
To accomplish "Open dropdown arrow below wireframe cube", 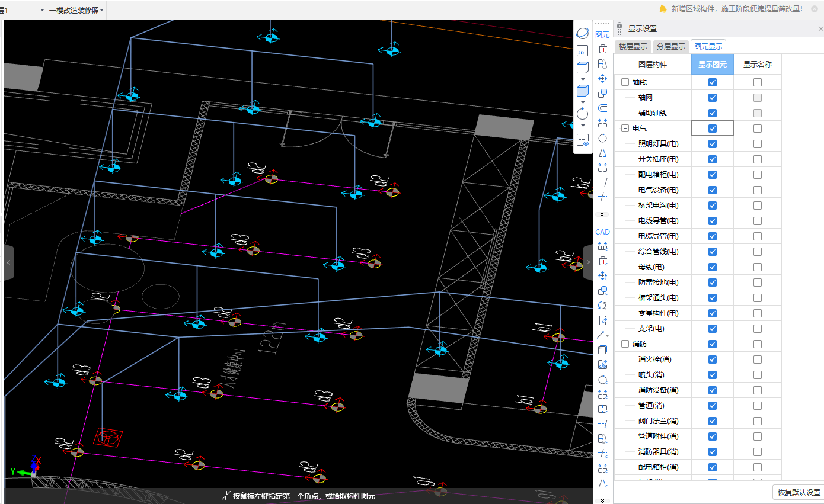I will point(582,79).
